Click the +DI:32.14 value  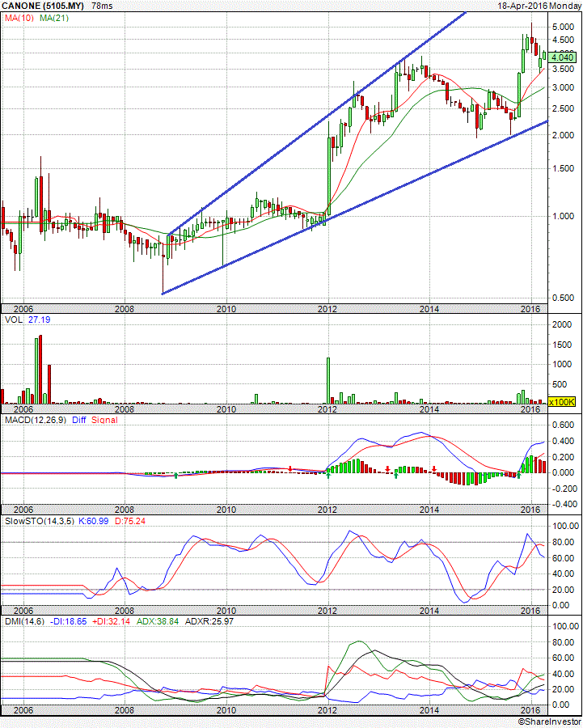click(x=111, y=621)
